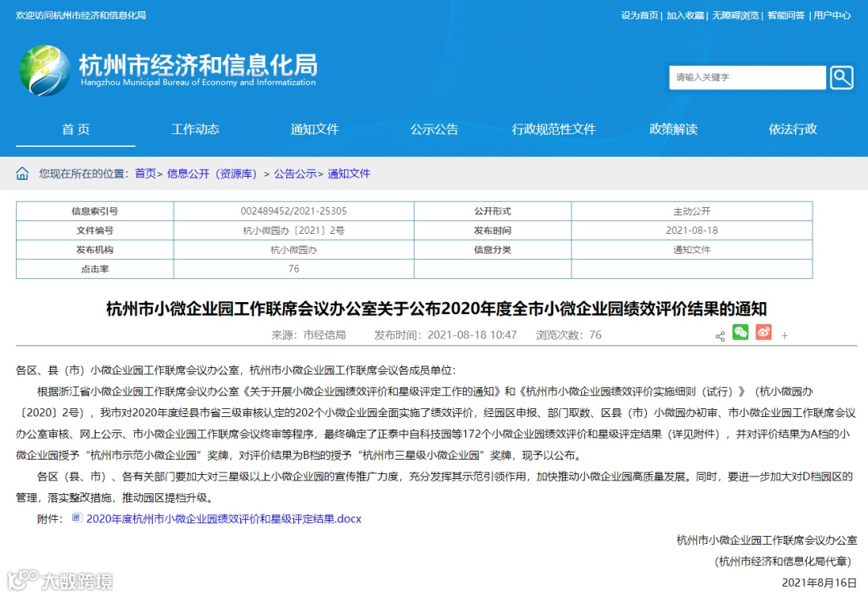Open 通知文件 navigation tab
Viewport: 868px width, 597px height.
[314, 129]
